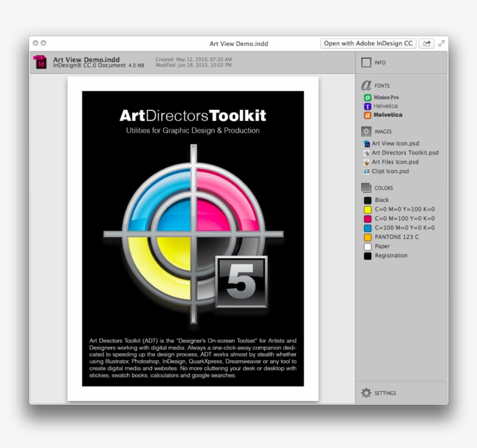This screenshot has width=477, height=448.
Task: Click the Minion Pro OpenType font icon
Action: tap(368, 98)
